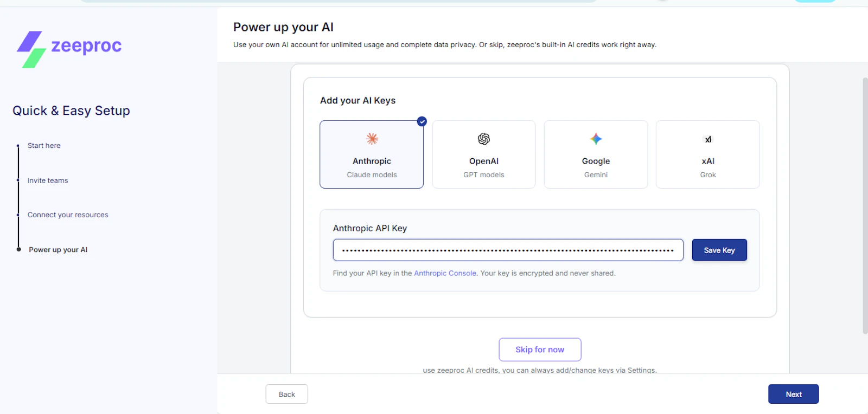This screenshot has width=868, height=414.
Task: Focus the Anthropic API Key field
Action: click(x=508, y=250)
